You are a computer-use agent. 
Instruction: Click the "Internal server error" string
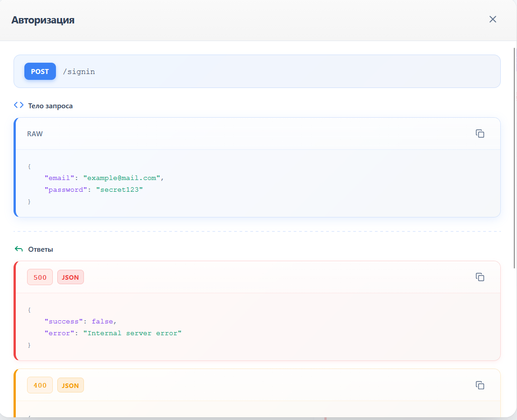(x=132, y=333)
